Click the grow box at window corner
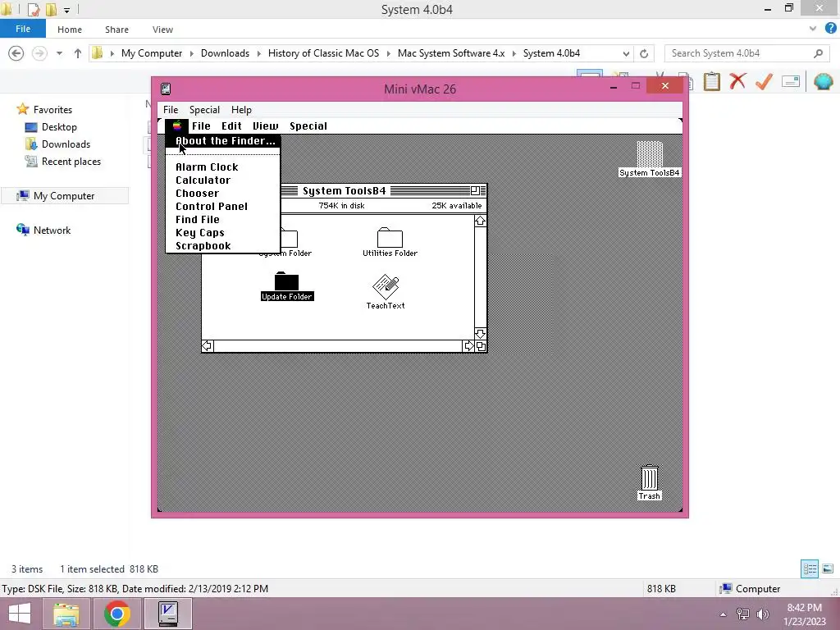Image resolution: width=840 pixels, height=630 pixels. point(481,347)
